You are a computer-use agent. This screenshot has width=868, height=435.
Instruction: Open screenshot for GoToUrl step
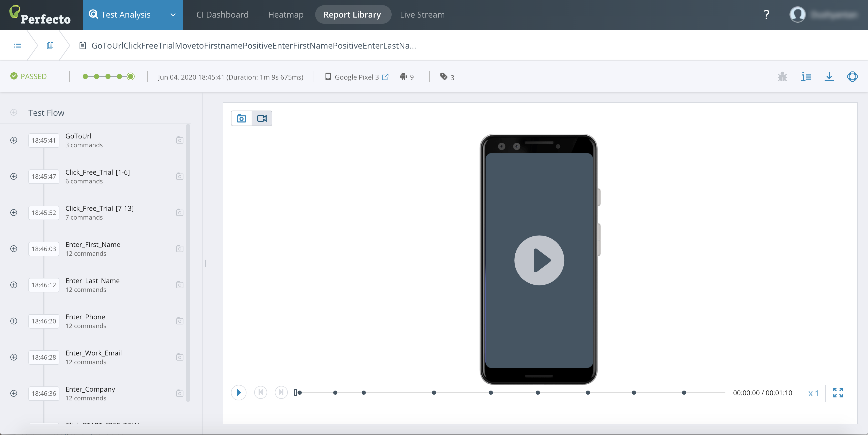pyautogui.click(x=180, y=140)
